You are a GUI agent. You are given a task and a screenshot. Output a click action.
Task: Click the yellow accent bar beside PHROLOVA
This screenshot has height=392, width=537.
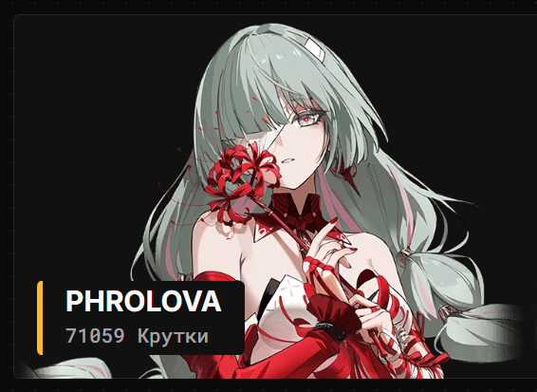coord(40,318)
